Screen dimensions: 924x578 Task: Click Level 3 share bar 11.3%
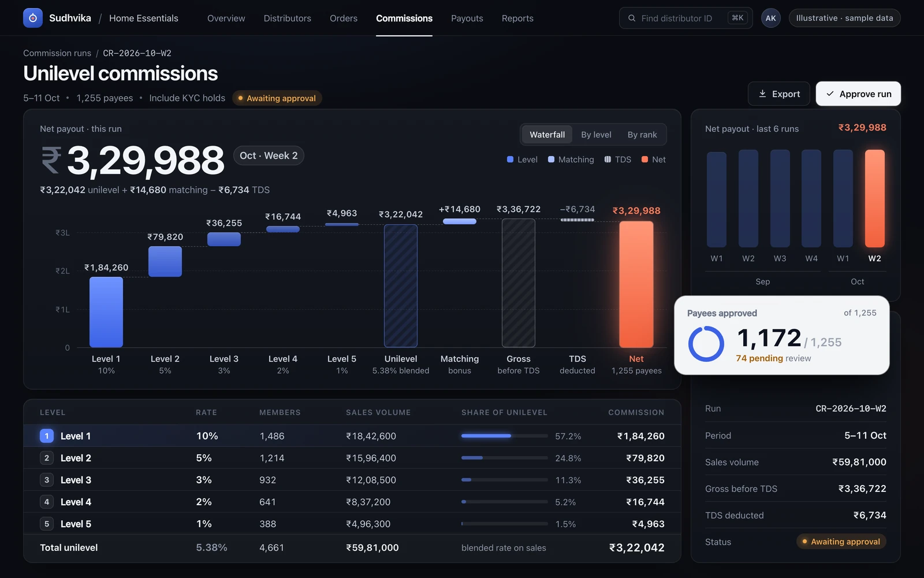pyautogui.click(x=505, y=480)
